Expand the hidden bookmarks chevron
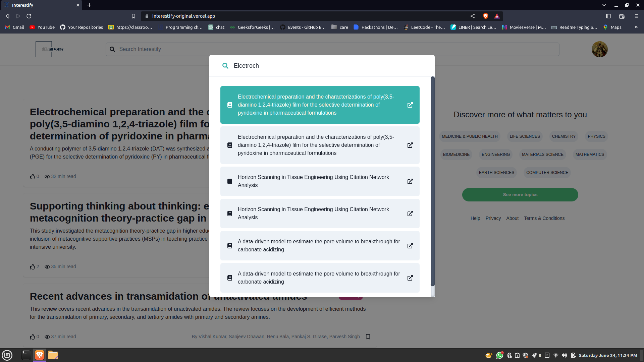644x362 pixels. click(636, 27)
